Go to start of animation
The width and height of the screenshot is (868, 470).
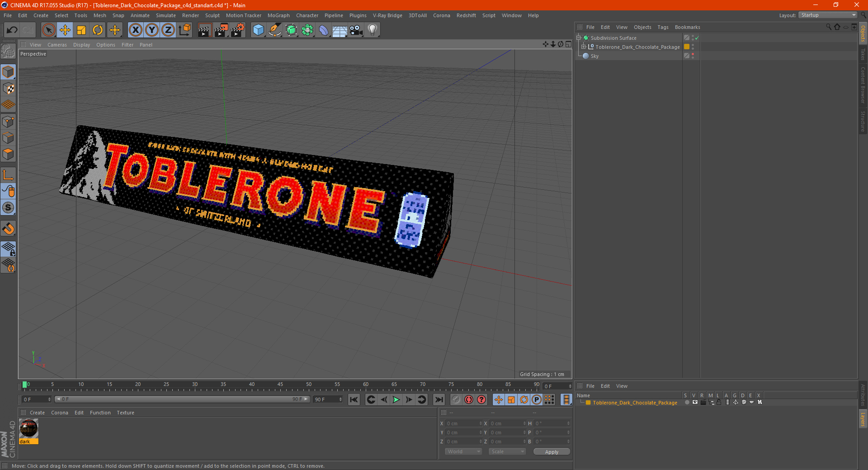[354, 399]
